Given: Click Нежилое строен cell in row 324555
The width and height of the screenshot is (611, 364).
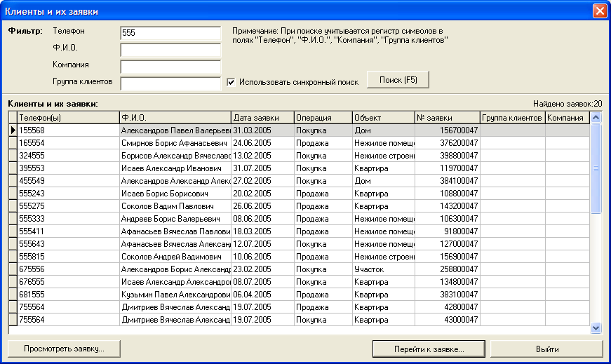Looking at the screenshot, I should (384, 156).
